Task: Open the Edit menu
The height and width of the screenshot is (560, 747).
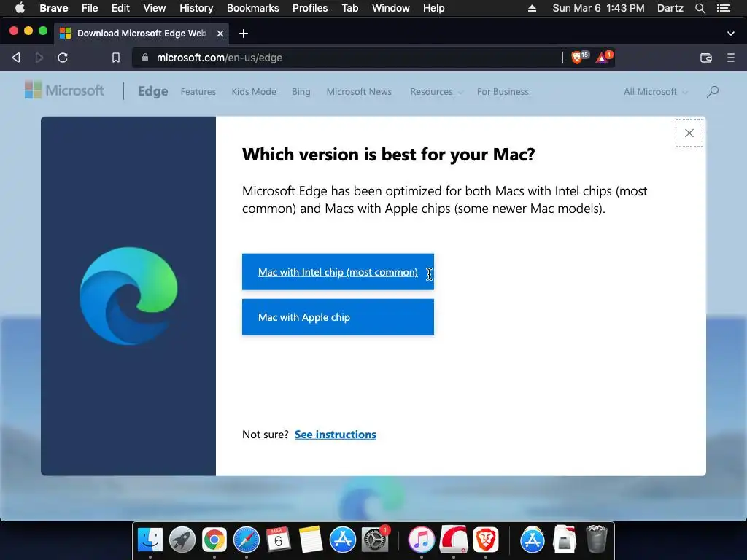Action: [120, 8]
